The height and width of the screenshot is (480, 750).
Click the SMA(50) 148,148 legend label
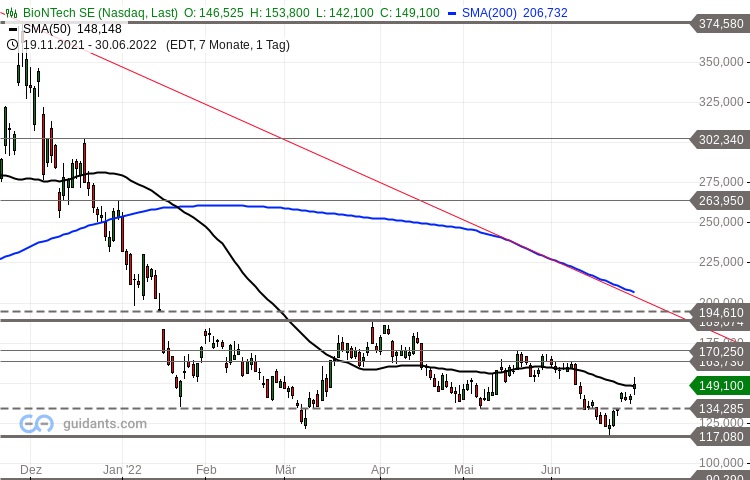pos(72,29)
